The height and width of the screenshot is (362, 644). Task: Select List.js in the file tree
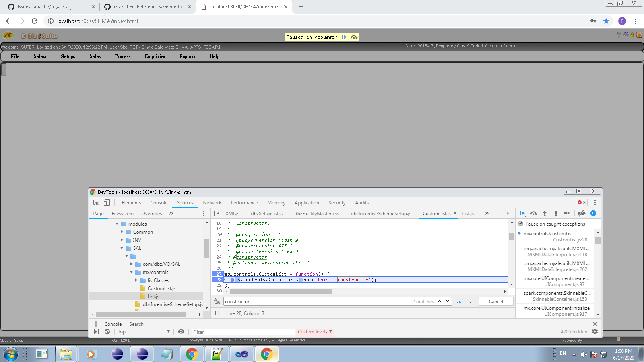click(153, 296)
